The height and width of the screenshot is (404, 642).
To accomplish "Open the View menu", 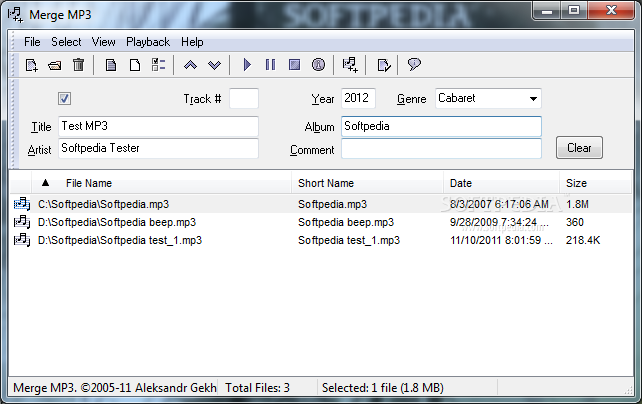I will click(103, 42).
